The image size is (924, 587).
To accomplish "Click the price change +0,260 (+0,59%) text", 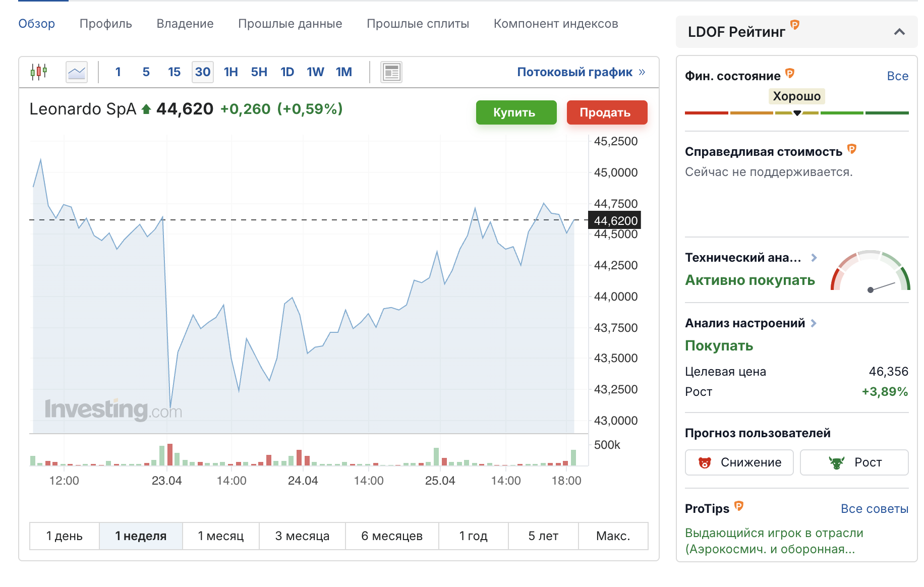I will pos(281,109).
